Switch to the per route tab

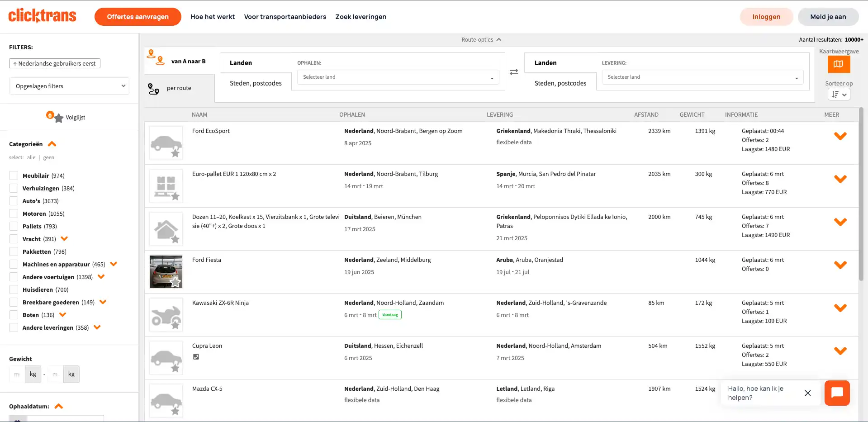click(179, 88)
